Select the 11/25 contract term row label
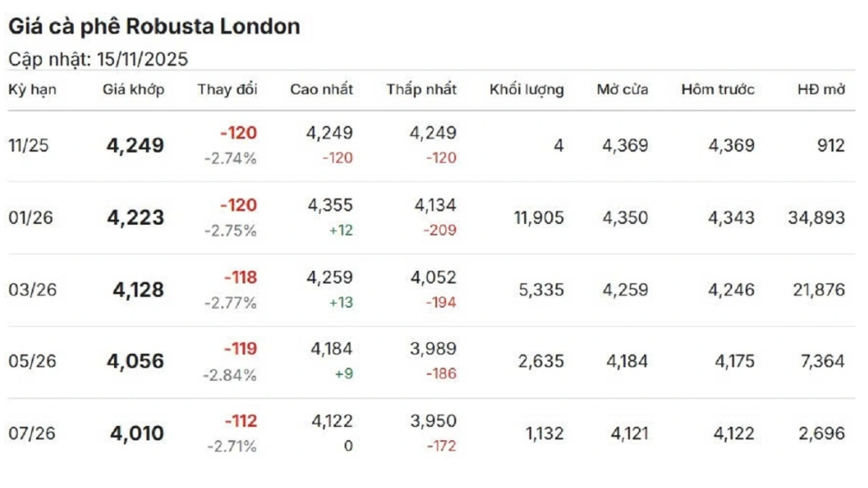Image resolution: width=868 pixels, height=488 pixels. [29, 146]
